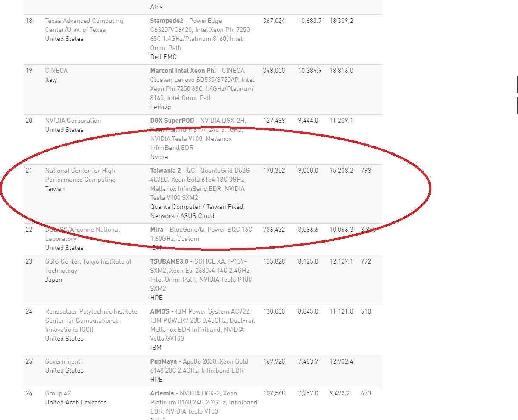Image resolution: width=518 pixels, height=420 pixels.
Task: Open the Artemis system link
Action: click(x=162, y=393)
